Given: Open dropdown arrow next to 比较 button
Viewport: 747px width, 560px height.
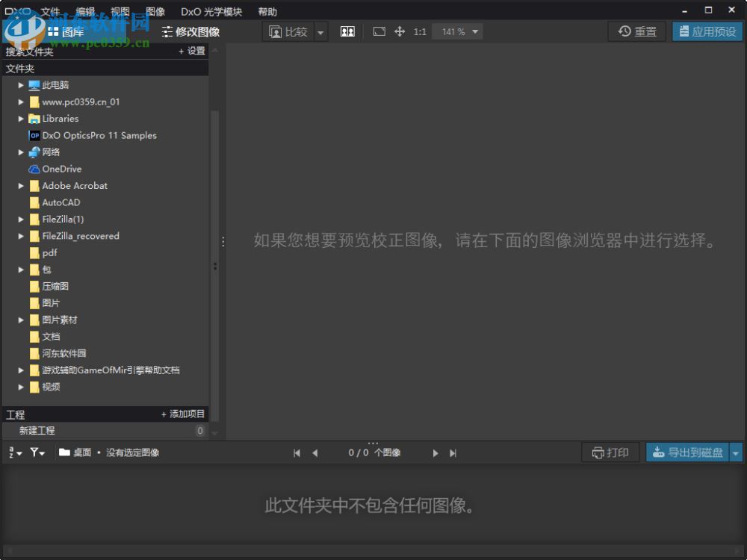Looking at the screenshot, I should coord(320,31).
